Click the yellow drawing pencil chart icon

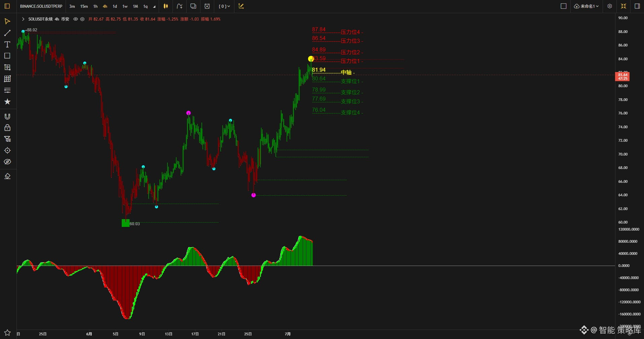tap(241, 6)
